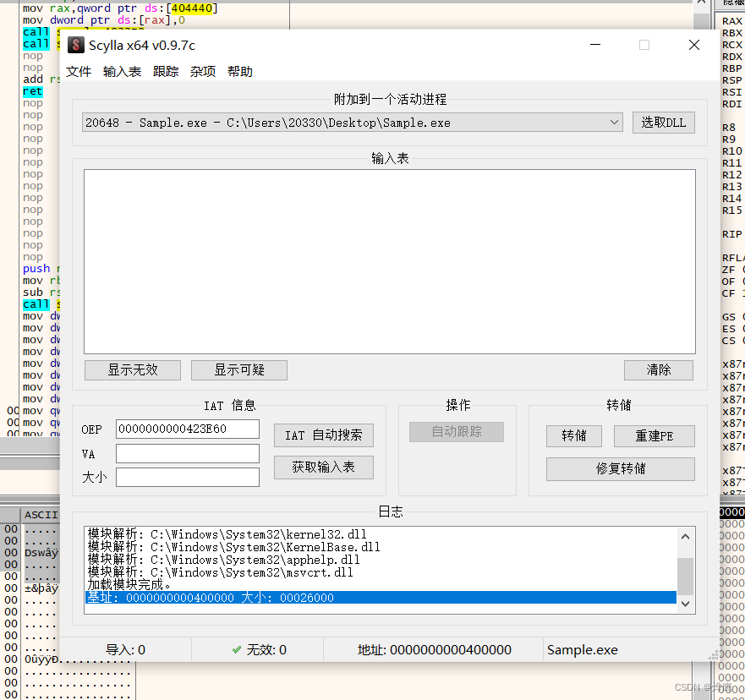Select the kernel32.dll log entry

click(x=227, y=534)
